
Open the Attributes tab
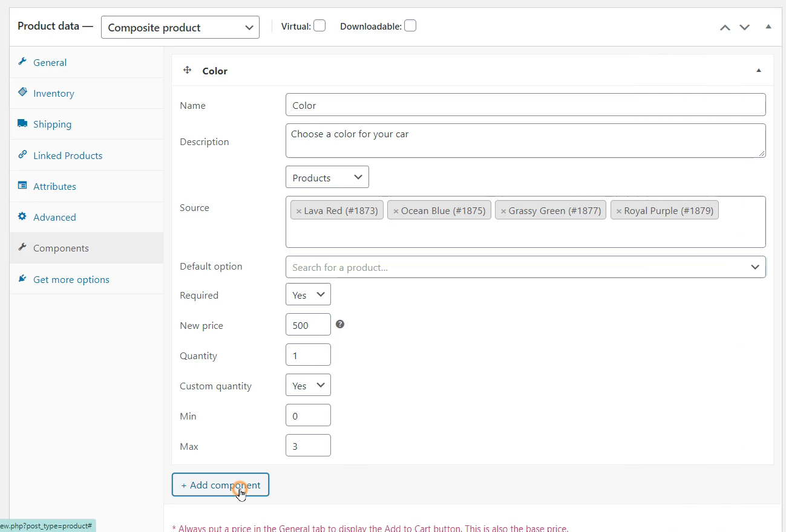[x=87, y=186]
